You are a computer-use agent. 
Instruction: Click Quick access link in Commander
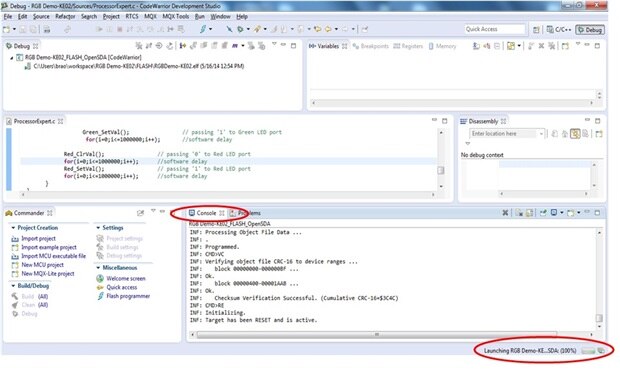click(x=122, y=287)
